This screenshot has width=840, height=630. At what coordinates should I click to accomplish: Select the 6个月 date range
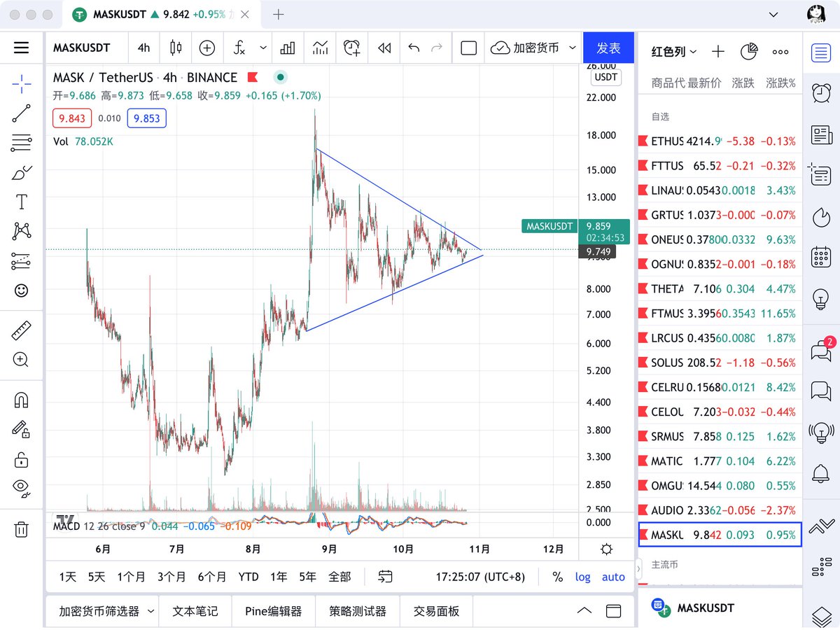point(212,577)
